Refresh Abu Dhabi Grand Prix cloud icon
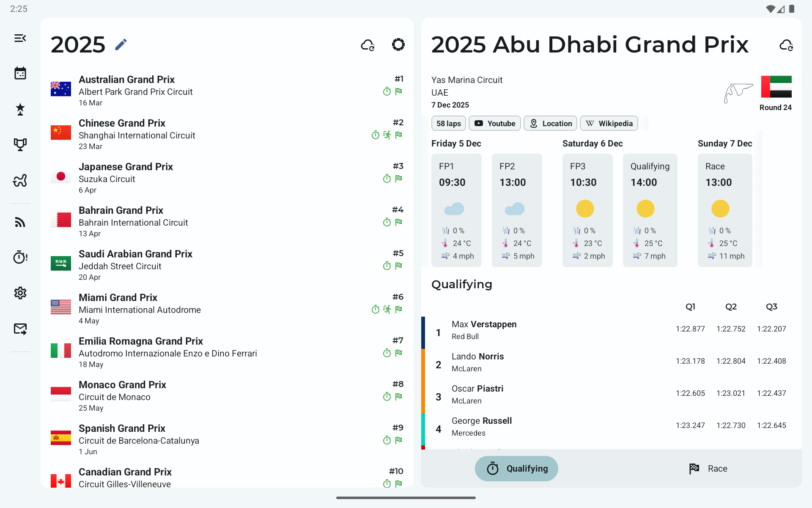Screen dimensions: 812x508 (786, 45)
